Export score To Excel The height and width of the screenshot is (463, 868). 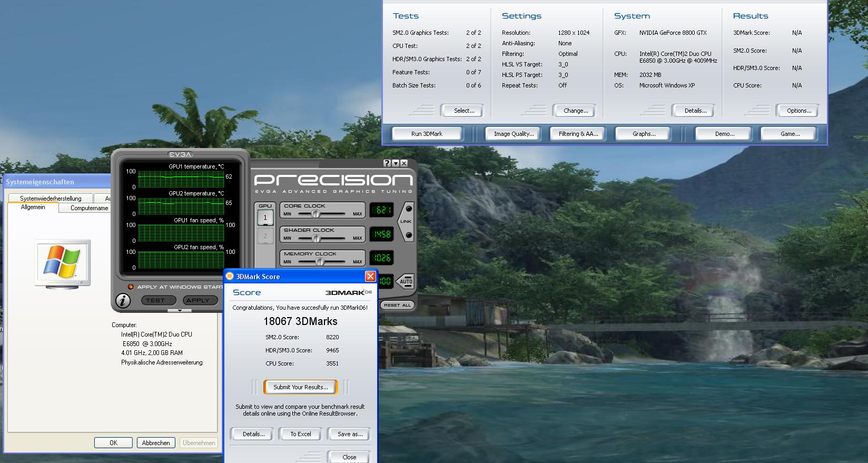click(x=301, y=434)
